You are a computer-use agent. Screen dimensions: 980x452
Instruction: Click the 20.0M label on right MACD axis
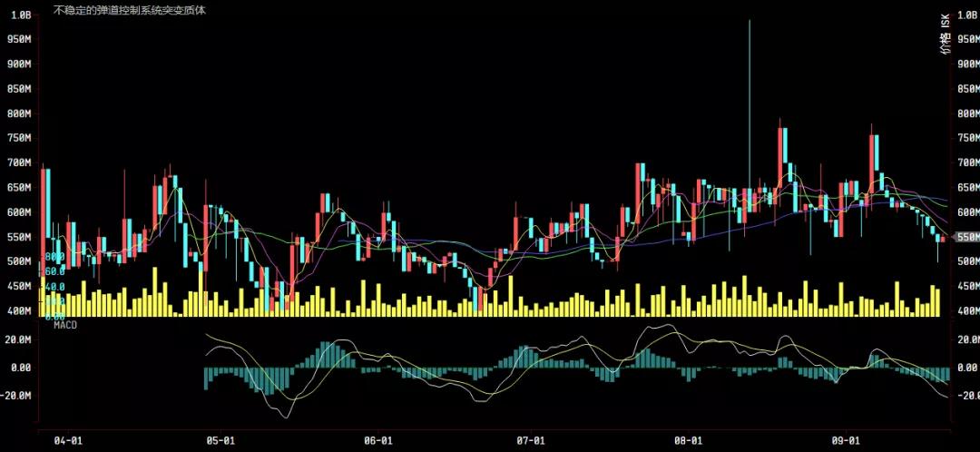point(967,339)
